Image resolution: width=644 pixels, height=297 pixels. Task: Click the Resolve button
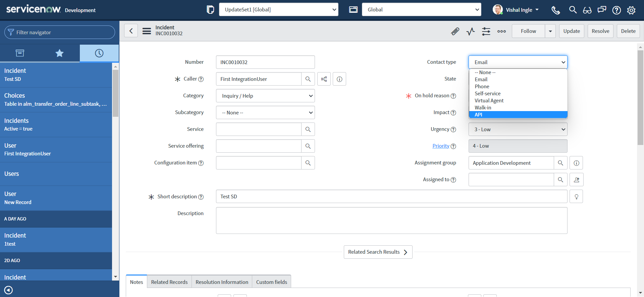[x=600, y=31]
